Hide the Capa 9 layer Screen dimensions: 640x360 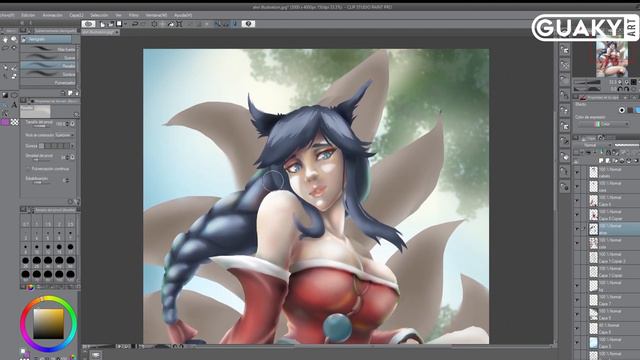577,314
